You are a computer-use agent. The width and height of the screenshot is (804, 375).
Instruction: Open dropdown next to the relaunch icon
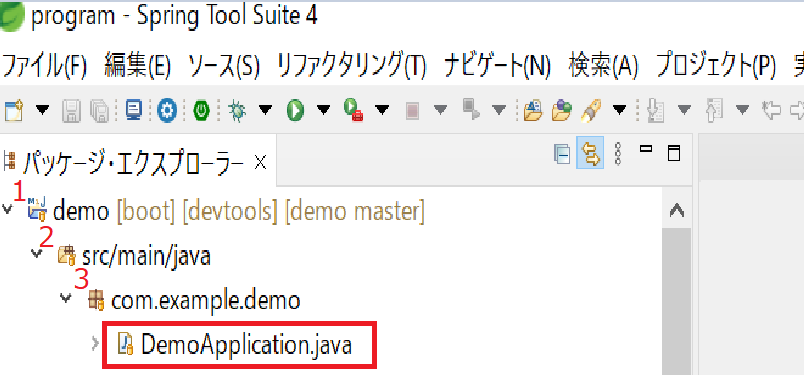click(499, 110)
